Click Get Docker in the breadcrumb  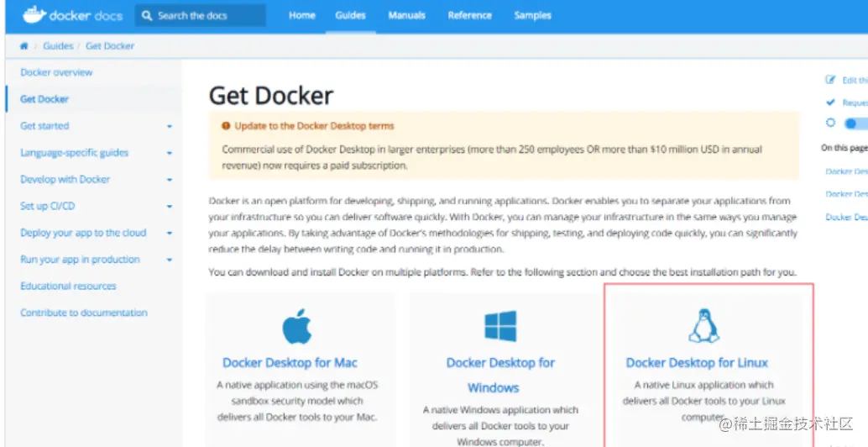click(x=110, y=46)
